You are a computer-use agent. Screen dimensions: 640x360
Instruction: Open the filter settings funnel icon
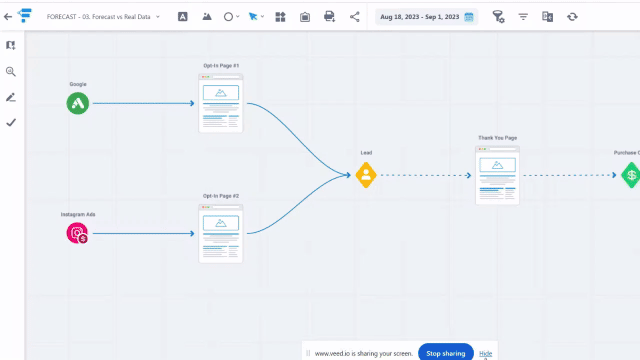(x=498, y=17)
